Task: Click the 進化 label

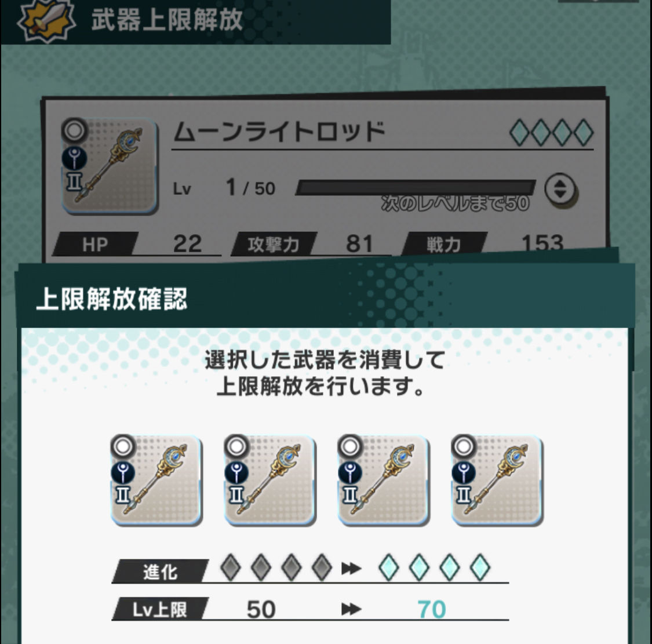Action: coord(160,571)
